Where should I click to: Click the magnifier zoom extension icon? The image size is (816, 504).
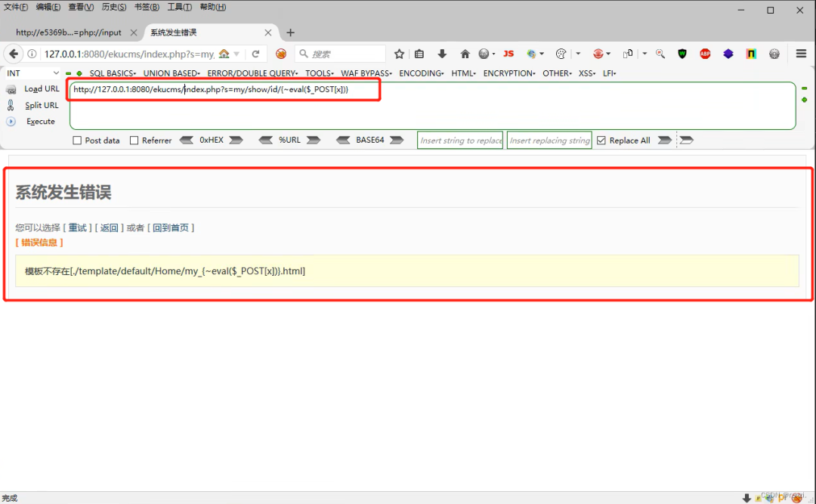click(660, 54)
